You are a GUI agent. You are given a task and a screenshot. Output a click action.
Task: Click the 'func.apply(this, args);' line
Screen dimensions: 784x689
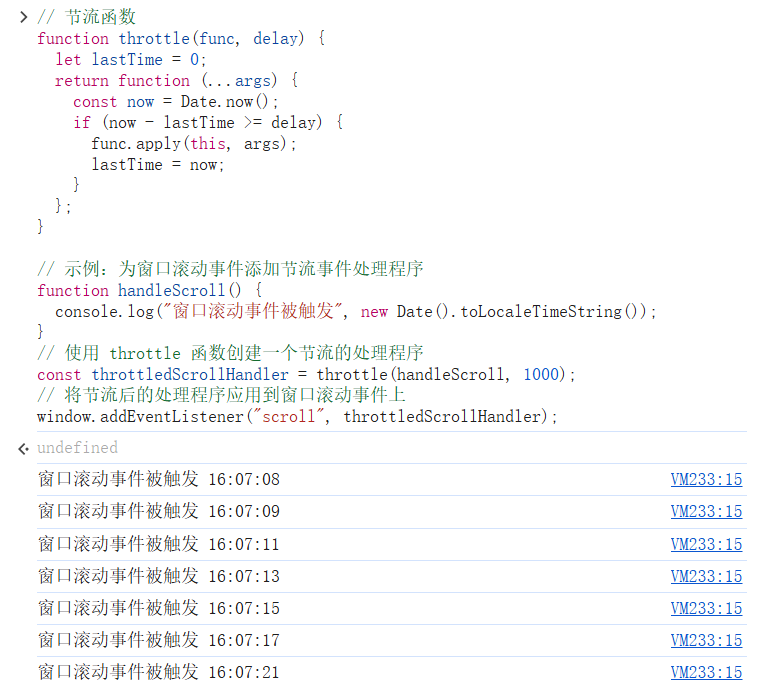pos(194,144)
